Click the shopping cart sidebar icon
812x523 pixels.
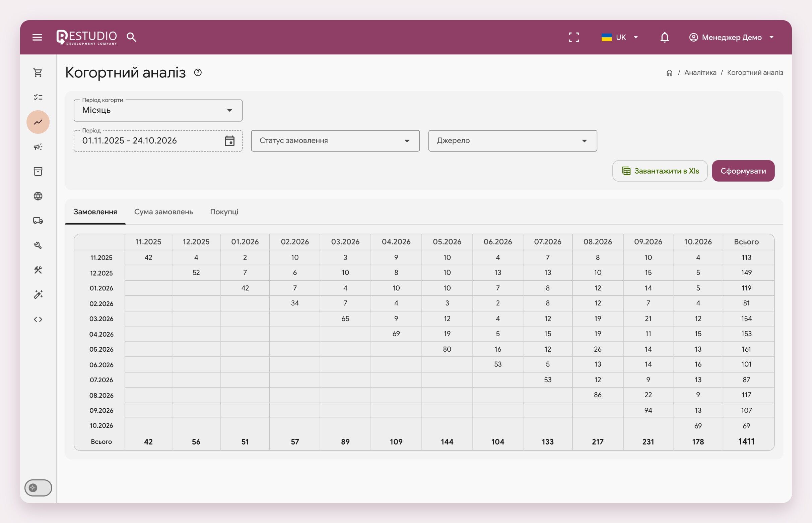(38, 73)
